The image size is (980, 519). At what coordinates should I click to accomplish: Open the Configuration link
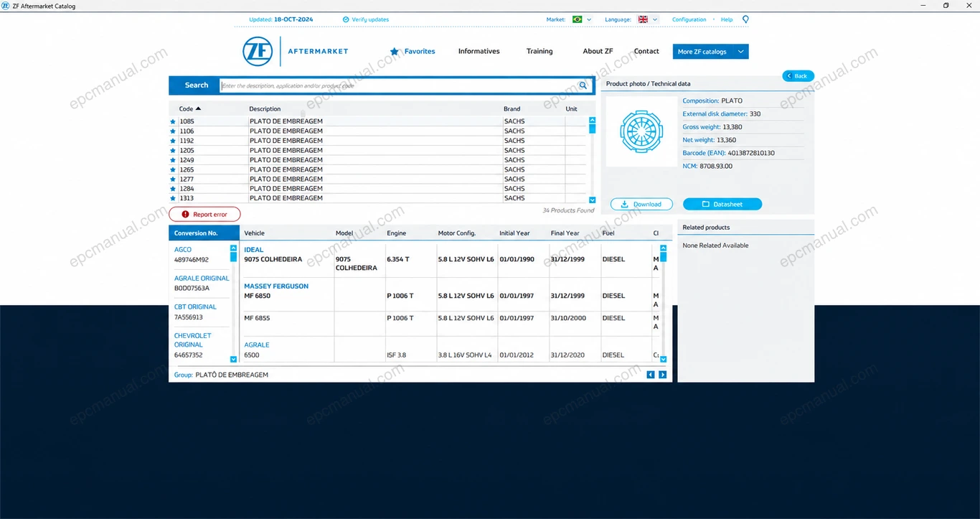[689, 19]
